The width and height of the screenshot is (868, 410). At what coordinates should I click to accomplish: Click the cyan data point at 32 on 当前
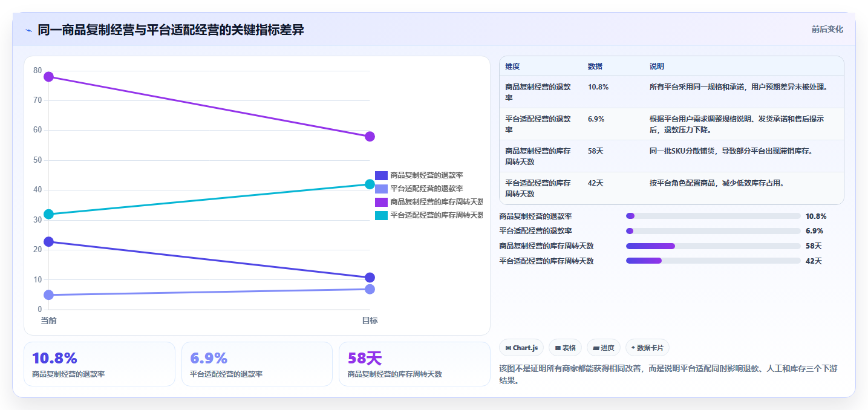pos(48,214)
